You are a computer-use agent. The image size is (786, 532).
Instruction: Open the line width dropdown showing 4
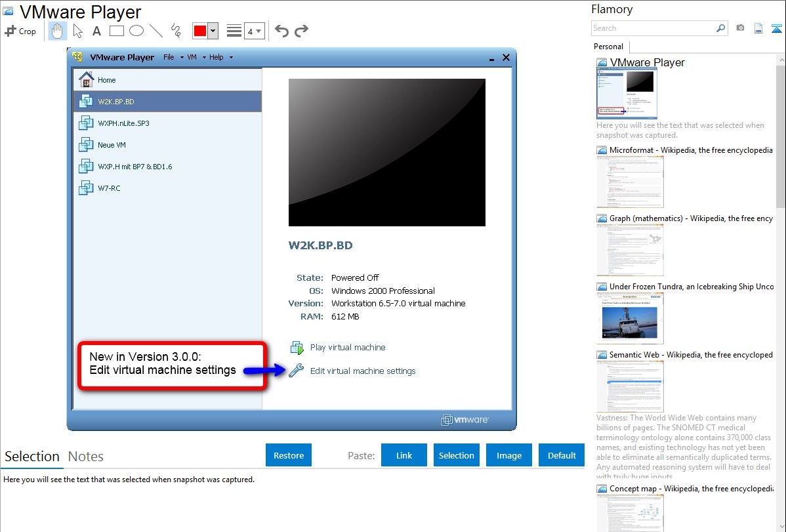[254, 31]
